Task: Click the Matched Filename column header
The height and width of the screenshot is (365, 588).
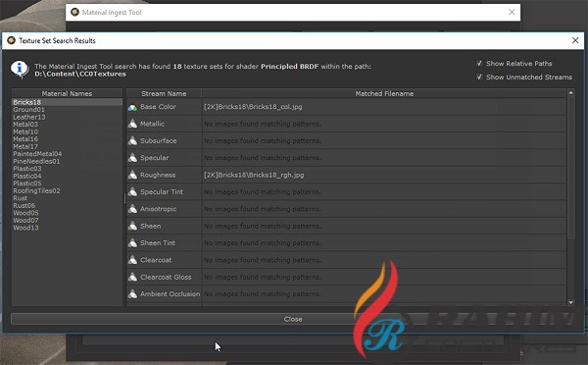Action: pyautogui.click(x=384, y=93)
